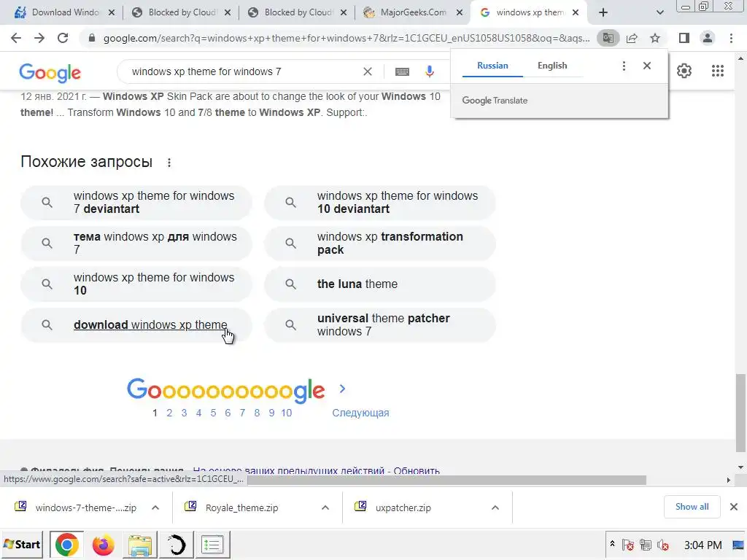Select Russian in the Translate popup
747x560 pixels.
[492, 66]
